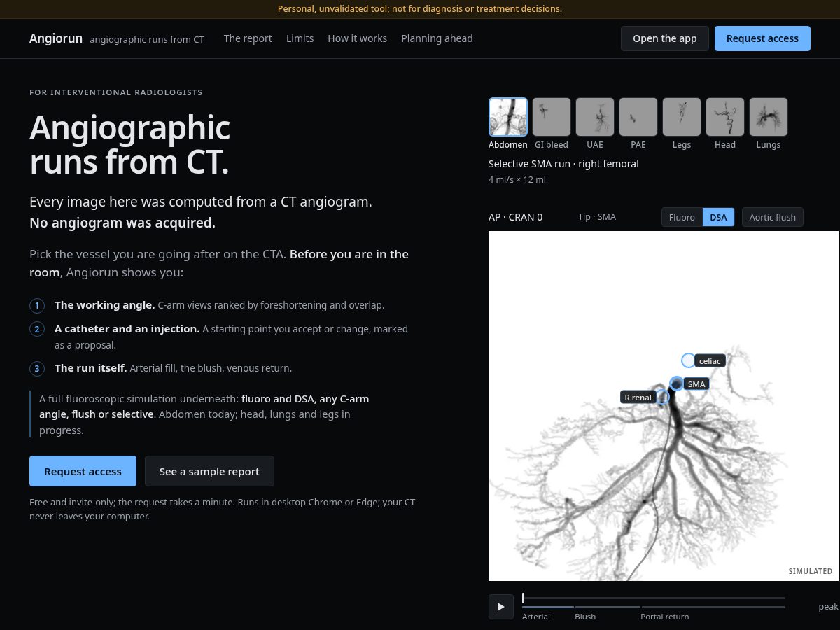Open The report nav link
840x630 pixels.
tap(248, 38)
